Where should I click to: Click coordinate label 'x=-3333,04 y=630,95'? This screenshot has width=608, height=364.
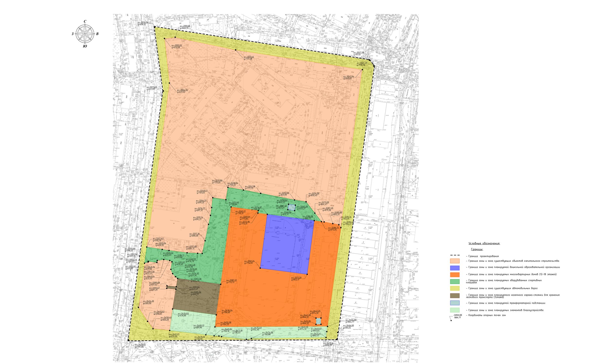point(161,244)
